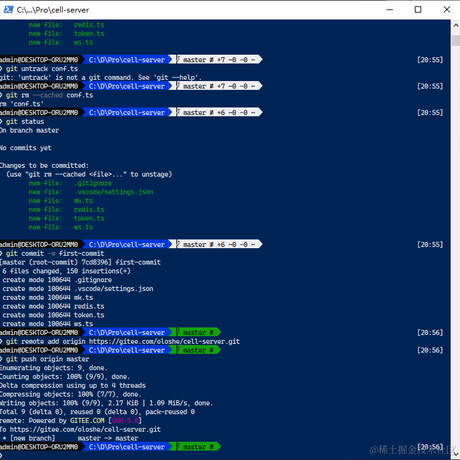460x460 pixels.
Task: Click 'remote: Powered by GITEE.COM' line
Action: [x=71, y=421]
